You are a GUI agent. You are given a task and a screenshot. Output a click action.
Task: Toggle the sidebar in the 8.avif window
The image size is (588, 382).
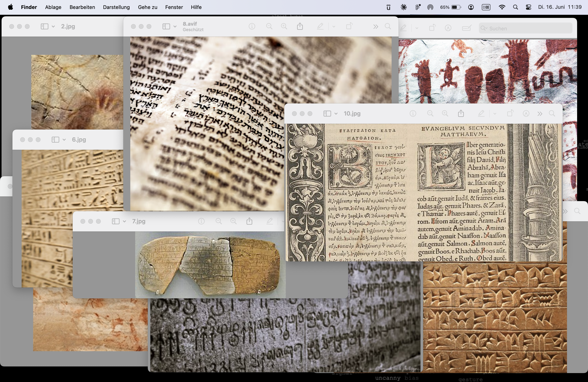(x=166, y=26)
